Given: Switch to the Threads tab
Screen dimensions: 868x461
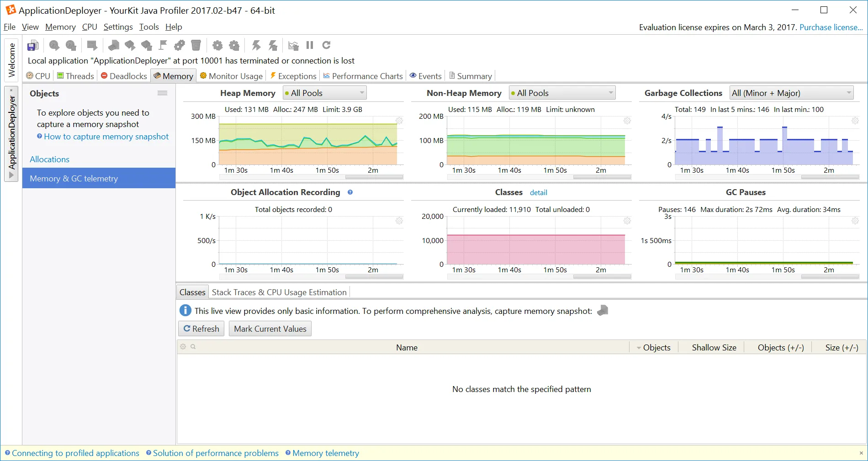Looking at the screenshot, I should click(x=75, y=76).
